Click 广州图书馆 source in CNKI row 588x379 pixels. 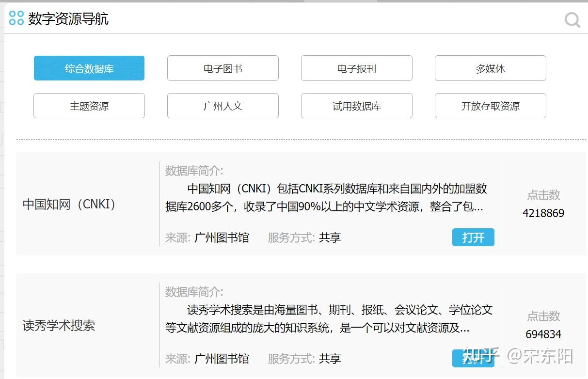[x=222, y=237]
